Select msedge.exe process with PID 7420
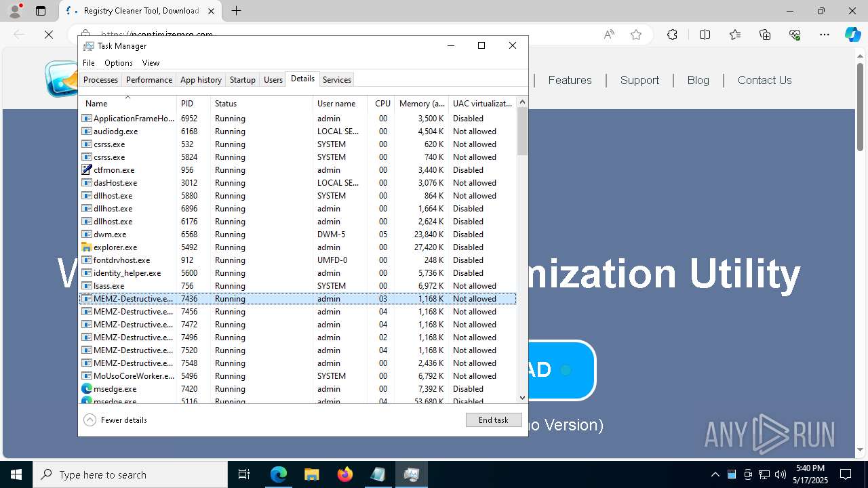The width and height of the screenshot is (868, 488). click(x=298, y=389)
